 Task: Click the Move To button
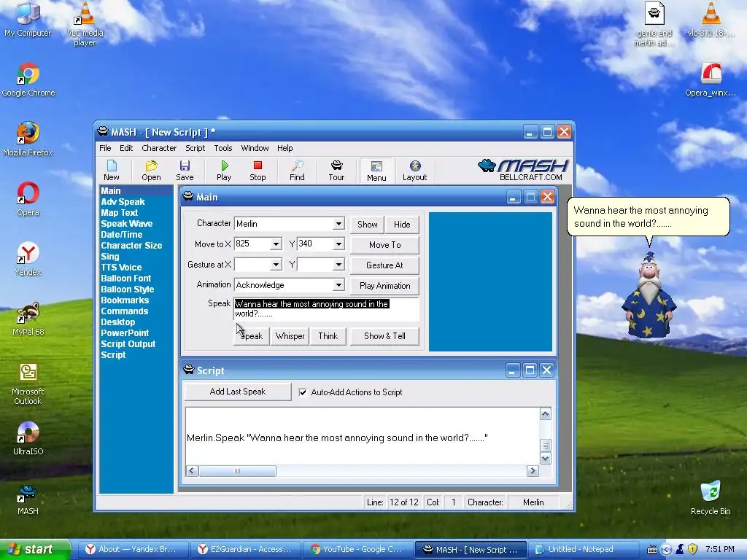click(x=384, y=245)
